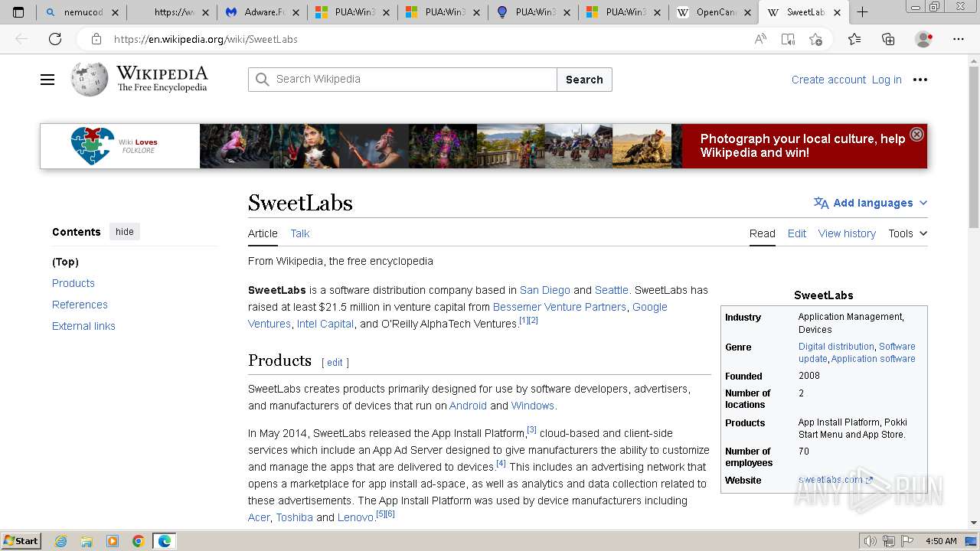The width and height of the screenshot is (980, 551).
Task: Open Internet Explorer from taskbar
Action: (61, 541)
